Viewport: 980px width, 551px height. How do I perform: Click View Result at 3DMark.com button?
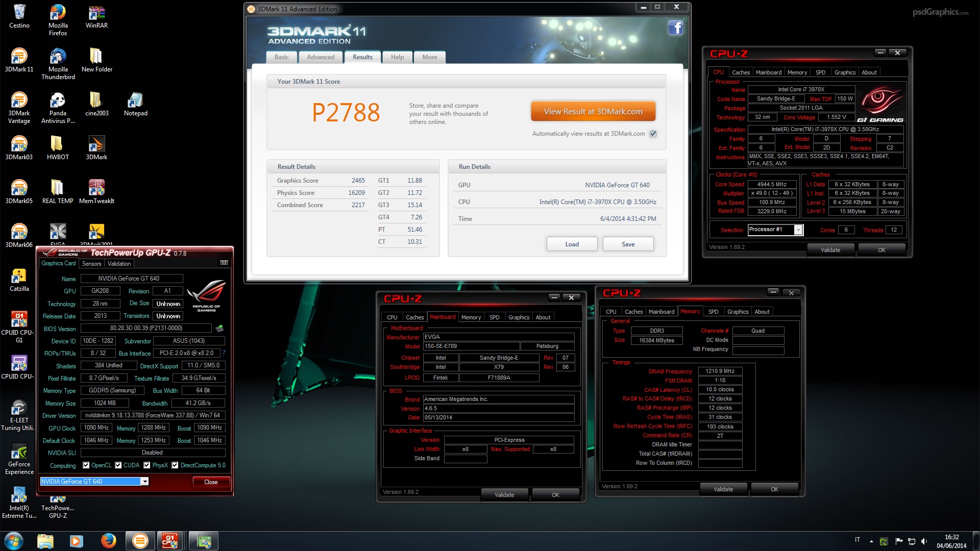(593, 111)
